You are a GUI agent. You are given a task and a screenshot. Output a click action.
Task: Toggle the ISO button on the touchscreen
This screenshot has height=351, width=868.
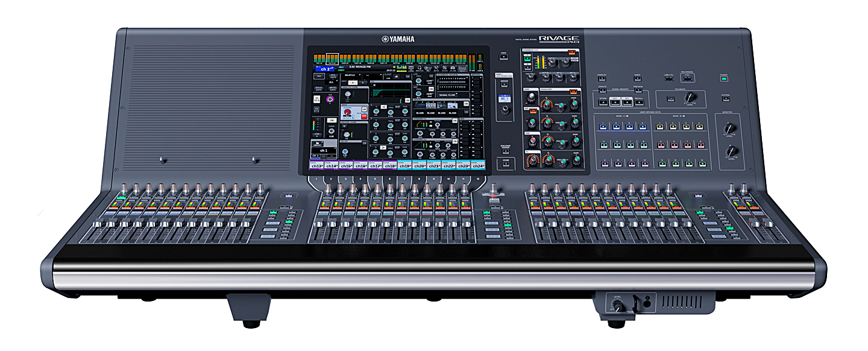pos(319,76)
